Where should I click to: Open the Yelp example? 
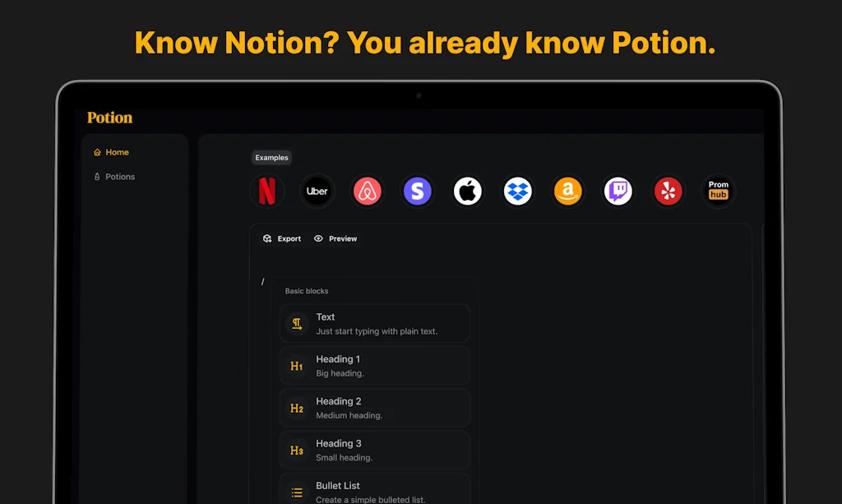tap(668, 191)
